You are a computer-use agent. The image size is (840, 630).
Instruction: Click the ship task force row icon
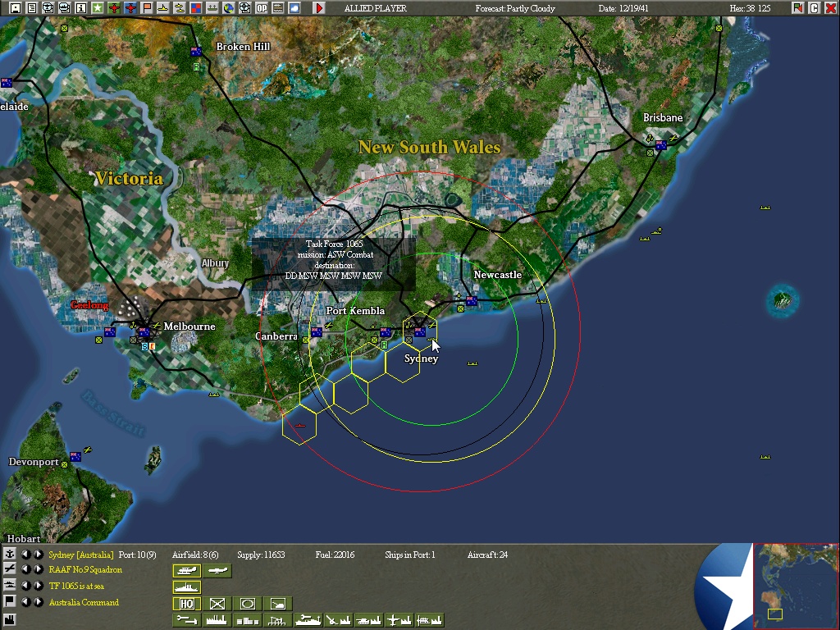(10, 586)
